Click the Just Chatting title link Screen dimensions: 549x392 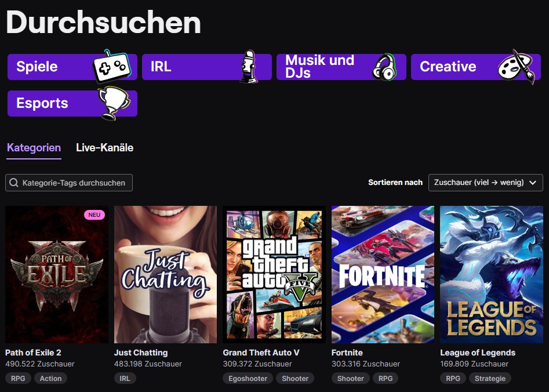pos(141,353)
